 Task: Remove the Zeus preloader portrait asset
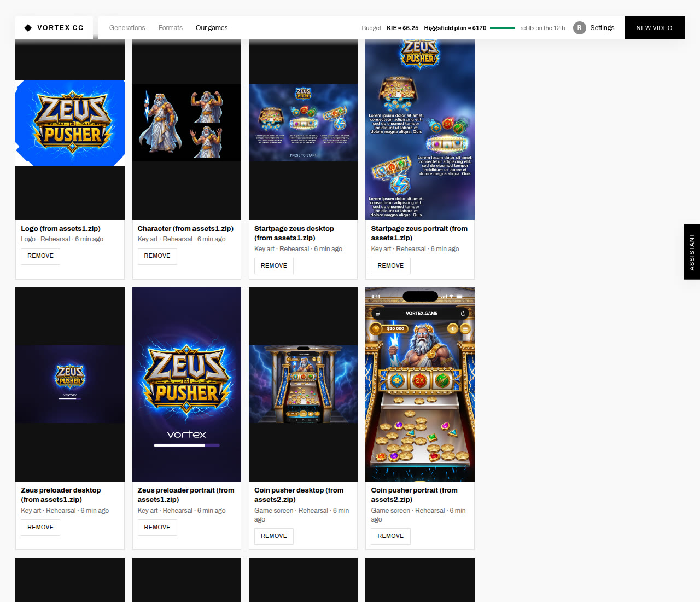(157, 528)
